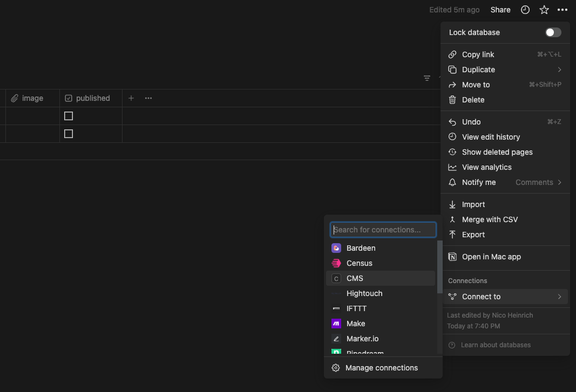Click the paperclip icon on the image property
576x392 pixels.
[x=15, y=98]
